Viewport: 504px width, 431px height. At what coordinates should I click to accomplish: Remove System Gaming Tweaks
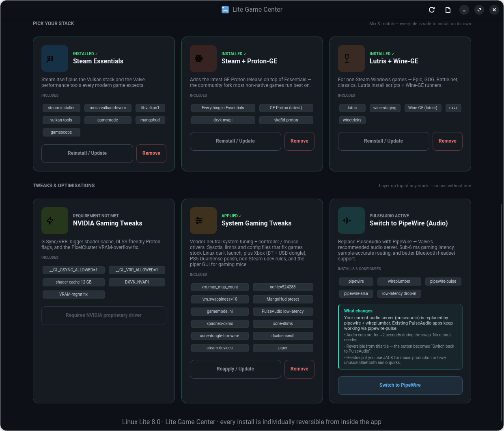[x=299, y=369]
